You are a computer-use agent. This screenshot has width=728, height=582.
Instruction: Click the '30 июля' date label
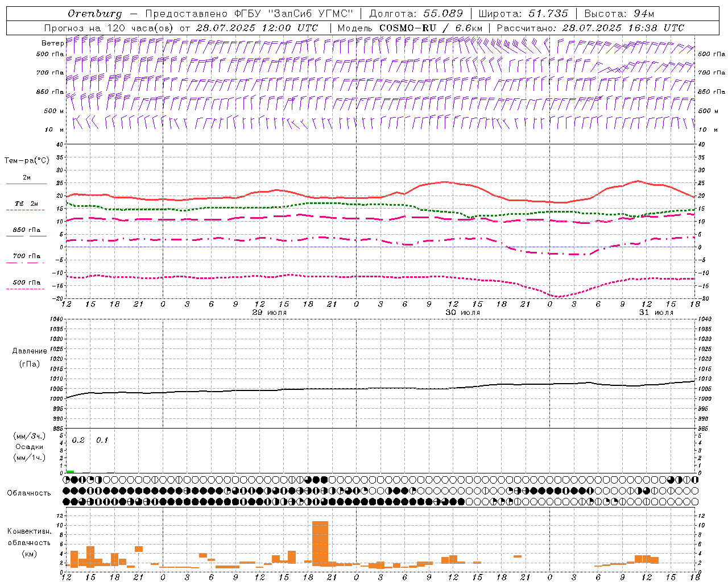point(463,313)
